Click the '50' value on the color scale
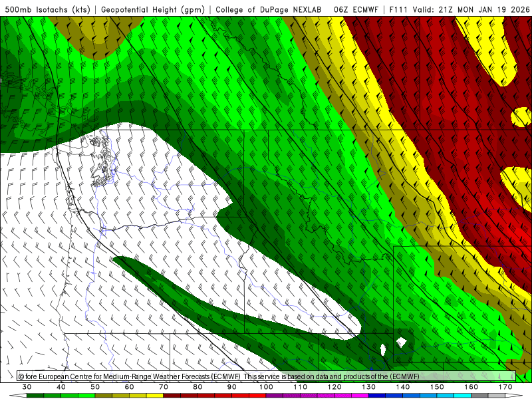The width and height of the screenshot is (532, 399). [95, 387]
